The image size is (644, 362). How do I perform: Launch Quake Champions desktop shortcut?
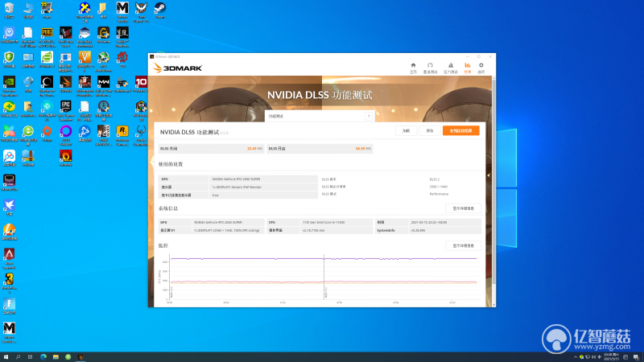[x=141, y=134]
